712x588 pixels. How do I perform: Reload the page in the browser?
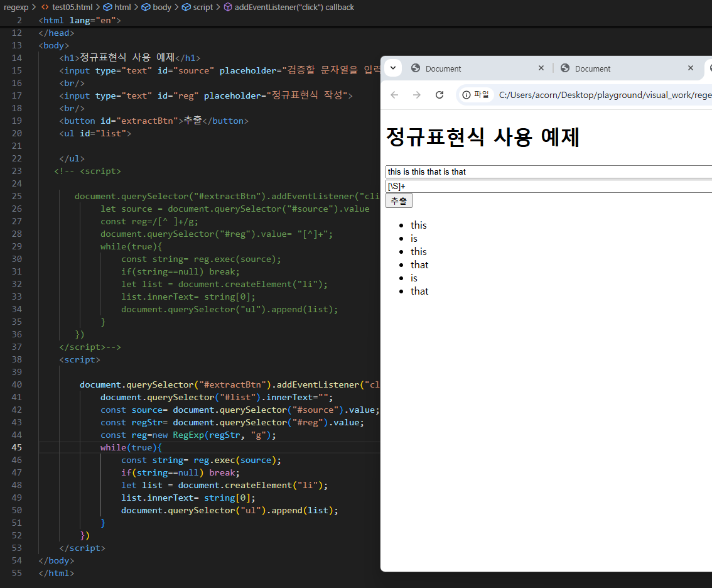(439, 95)
